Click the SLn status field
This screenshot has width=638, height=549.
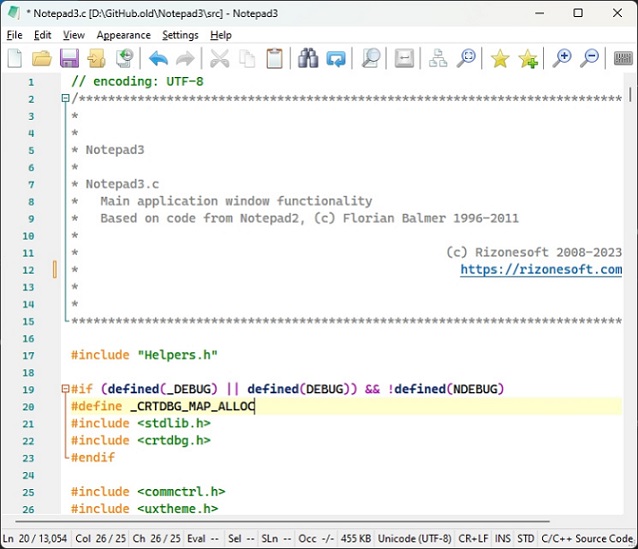[x=276, y=538]
